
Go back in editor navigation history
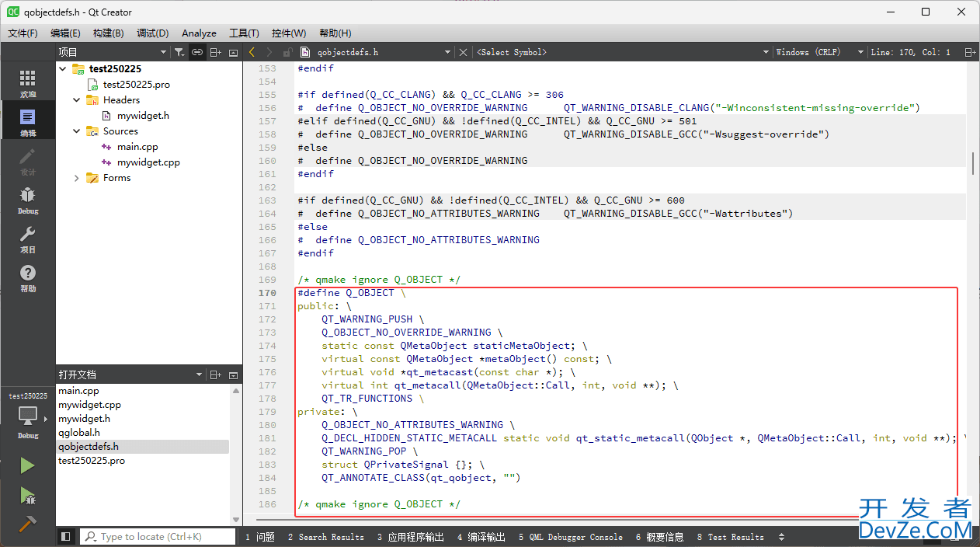point(252,52)
